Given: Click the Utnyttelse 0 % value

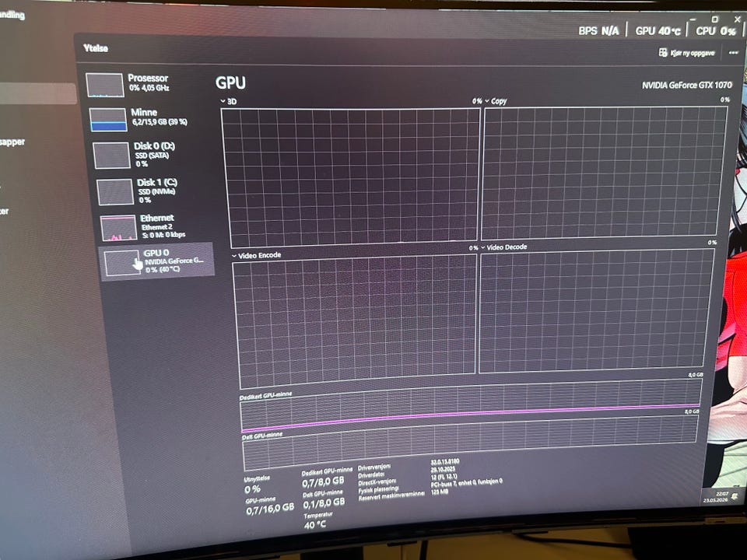Looking at the screenshot, I should [x=252, y=489].
